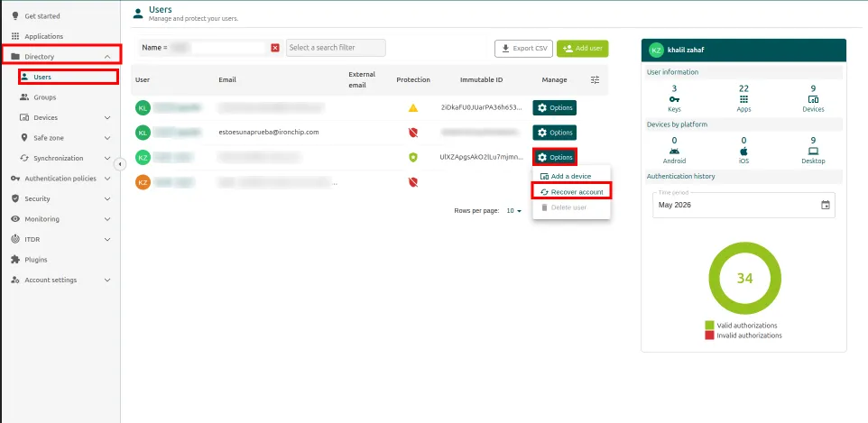The height and width of the screenshot is (423, 868).
Task: Choose Recover account from menu
Action: coord(571,191)
